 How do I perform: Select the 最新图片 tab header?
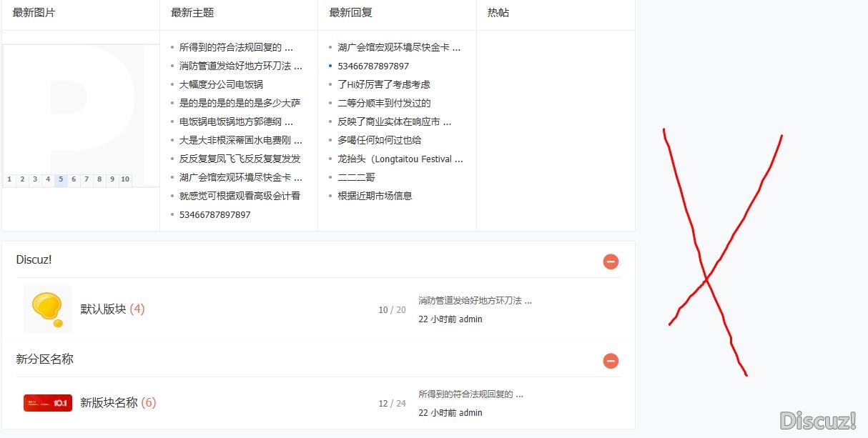click(x=34, y=13)
